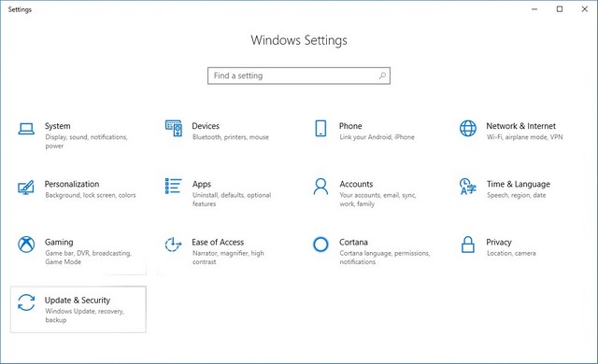Click 'Background, lock screen, colors' text
The width and height of the screenshot is (598, 364).
[x=91, y=195]
